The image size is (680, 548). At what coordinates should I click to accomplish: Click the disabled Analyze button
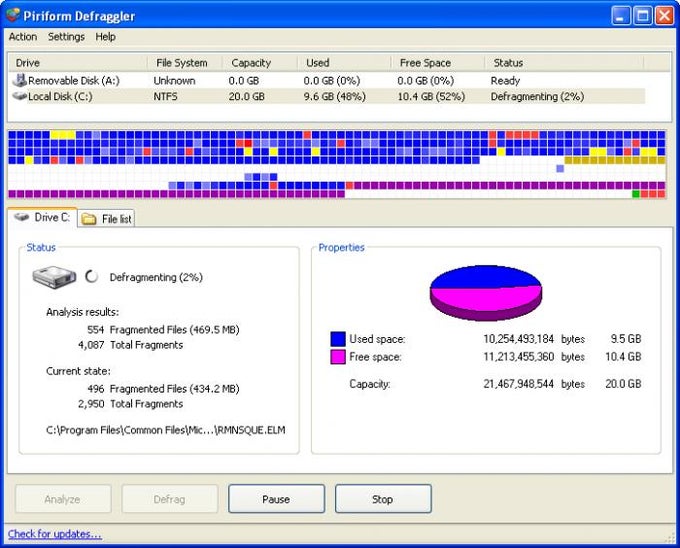click(x=63, y=499)
